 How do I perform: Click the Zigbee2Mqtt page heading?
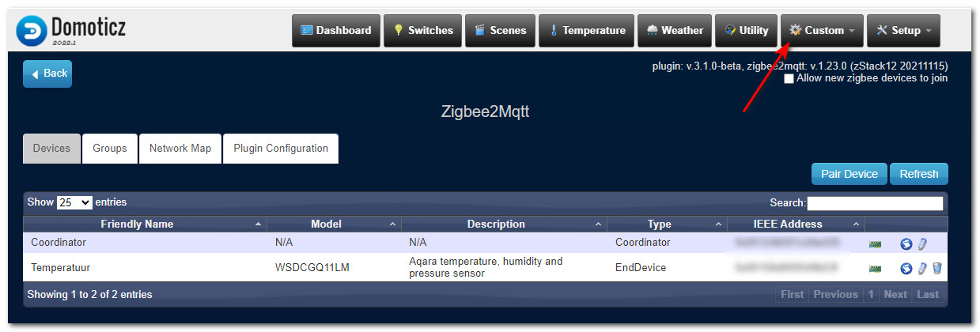coord(485,111)
